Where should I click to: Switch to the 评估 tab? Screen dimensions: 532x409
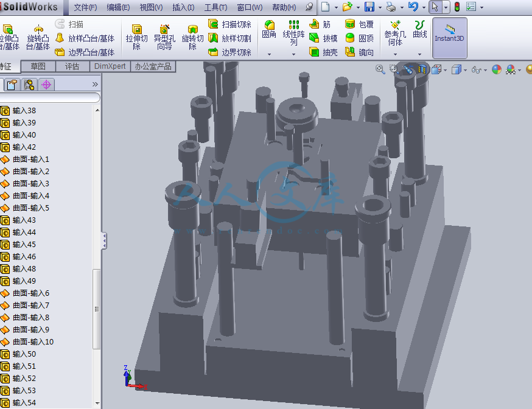72,66
